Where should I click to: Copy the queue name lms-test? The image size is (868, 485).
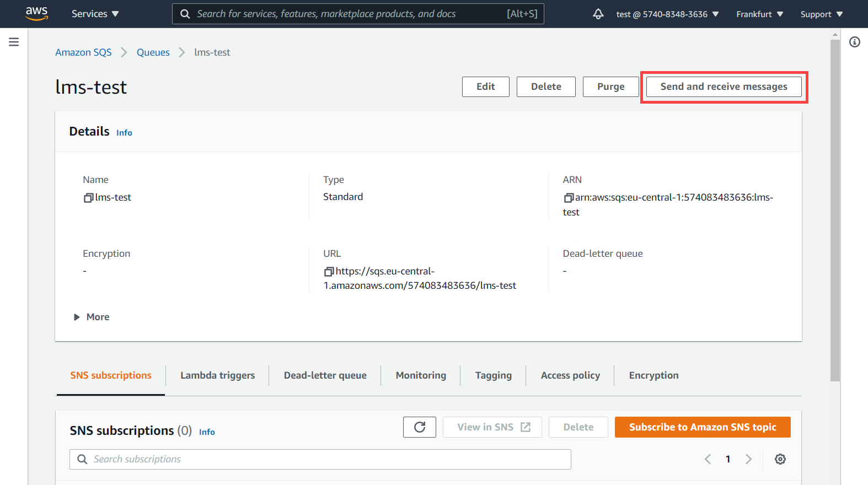[x=88, y=198]
